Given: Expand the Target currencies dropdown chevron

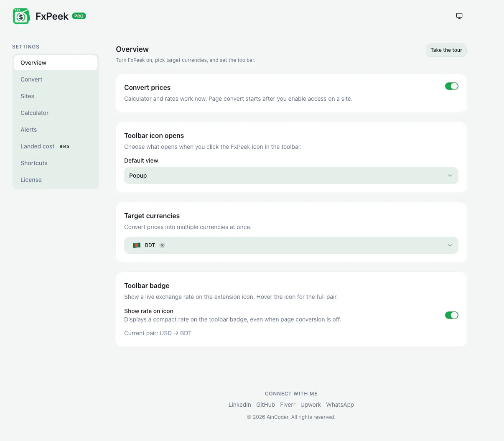Looking at the screenshot, I should pos(450,245).
